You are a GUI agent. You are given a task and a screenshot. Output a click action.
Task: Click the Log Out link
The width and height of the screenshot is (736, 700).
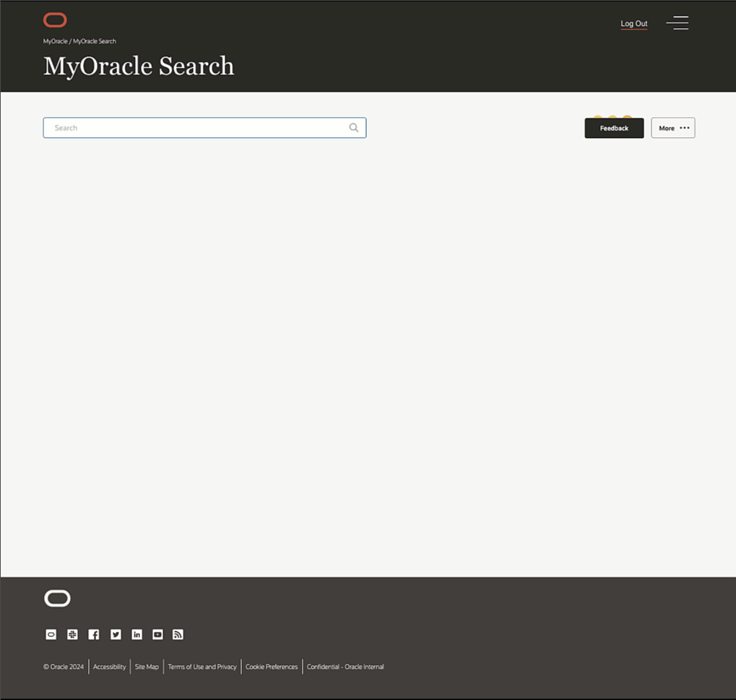[x=633, y=23]
